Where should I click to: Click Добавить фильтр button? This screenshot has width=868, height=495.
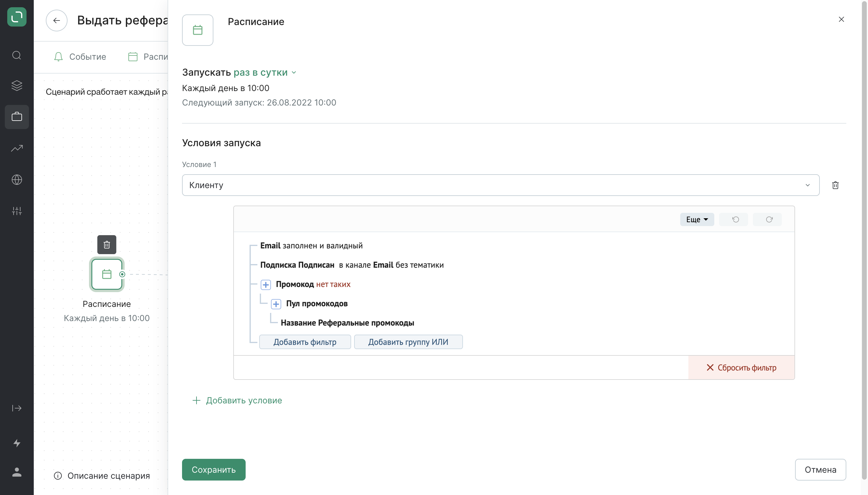point(305,342)
